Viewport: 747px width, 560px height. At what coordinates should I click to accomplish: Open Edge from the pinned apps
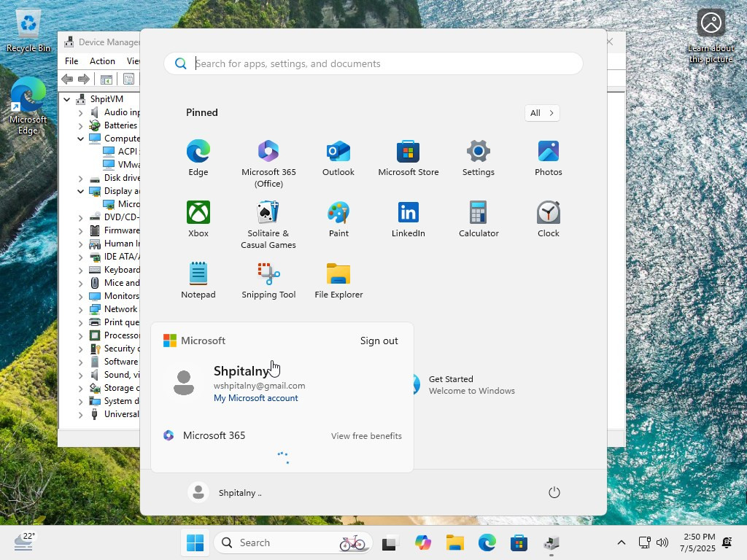coord(198,158)
